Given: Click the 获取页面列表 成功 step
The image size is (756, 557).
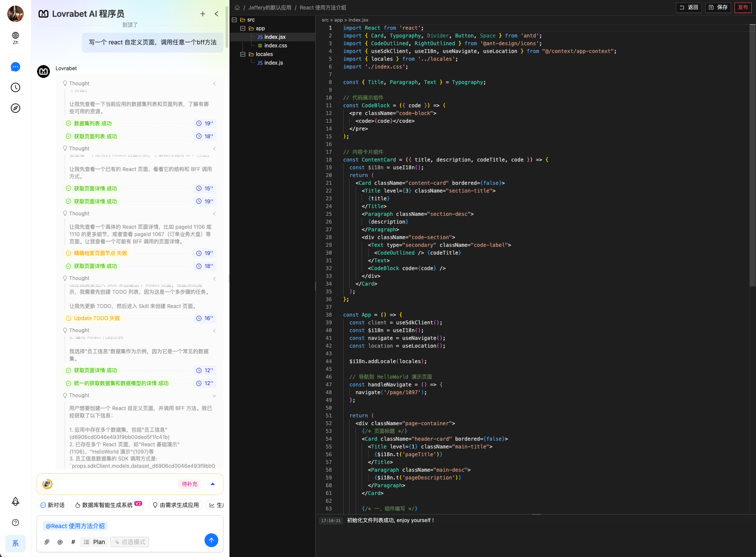Looking at the screenshot, I should (91, 137).
